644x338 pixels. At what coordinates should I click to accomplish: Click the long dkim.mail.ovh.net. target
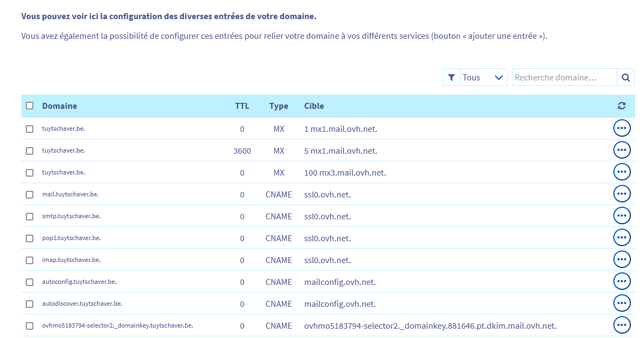pyautogui.click(x=430, y=326)
